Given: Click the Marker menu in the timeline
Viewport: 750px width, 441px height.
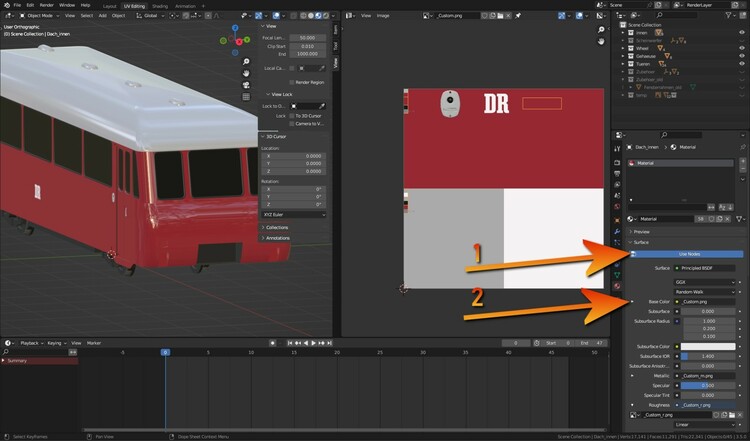Looking at the screenshot, I should [93, 343].
